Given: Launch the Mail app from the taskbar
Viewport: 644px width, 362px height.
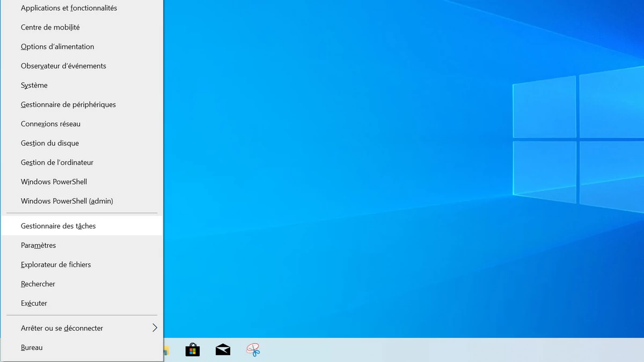Looking at the screenshot, I should [x=223, y=350].
